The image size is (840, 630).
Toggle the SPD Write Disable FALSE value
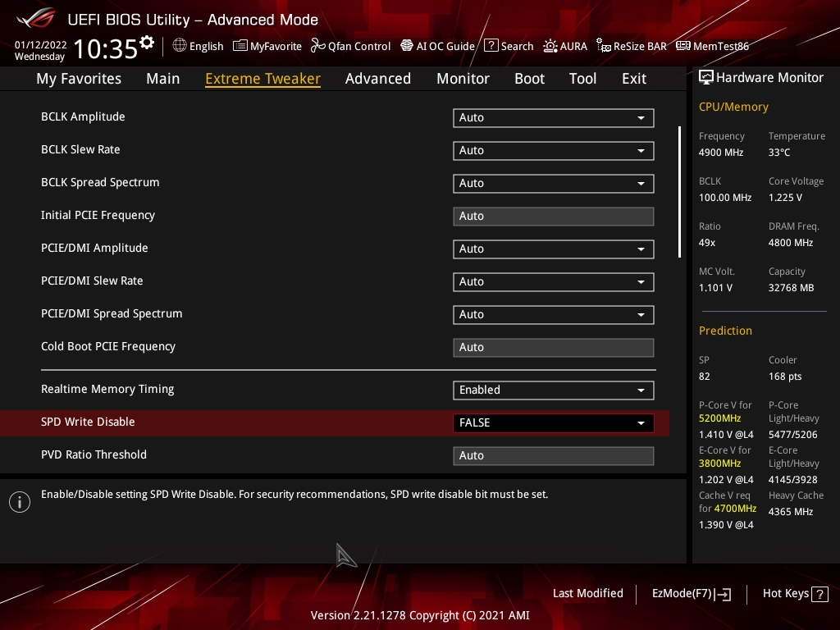tap(553, 422)
